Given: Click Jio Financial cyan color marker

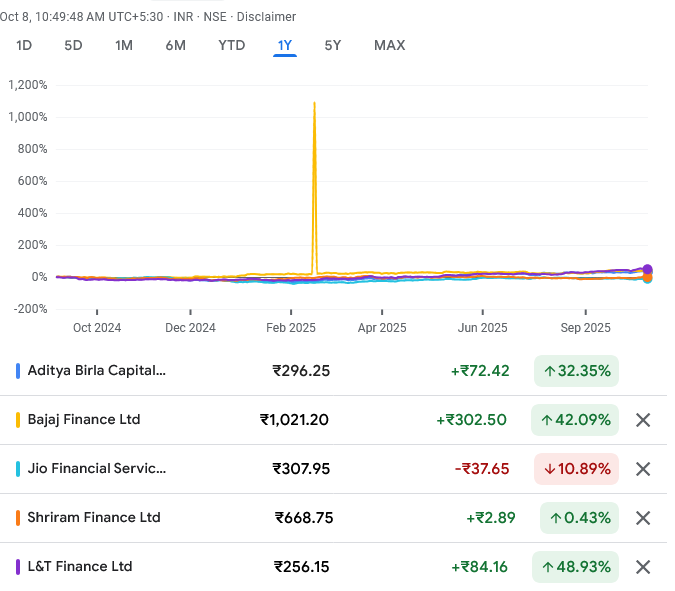Looking at the screenshot, I should click(x=18, y=469).
